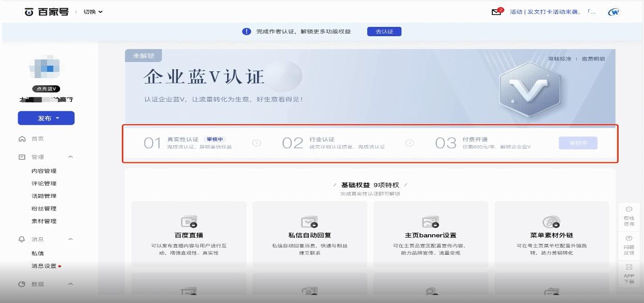Click the 私信自动回复 card icon
Viewport: 644px width, 303px height.
point(310,222)
